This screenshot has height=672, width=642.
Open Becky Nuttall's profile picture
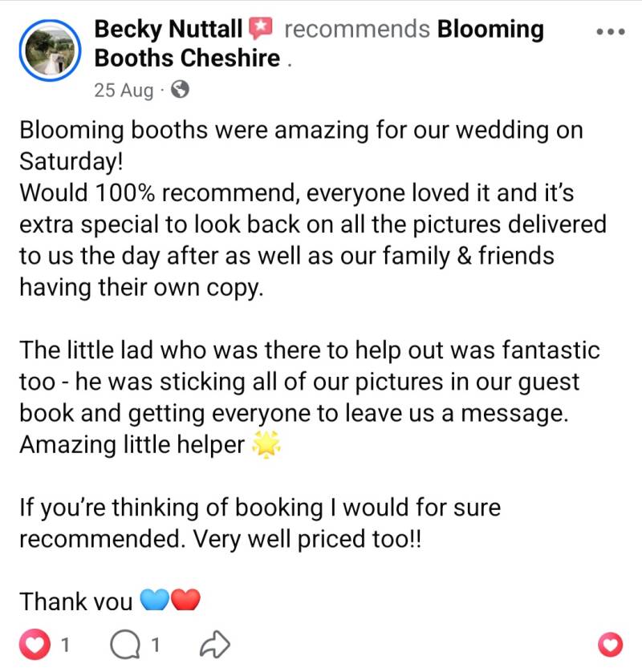[50, 49]
